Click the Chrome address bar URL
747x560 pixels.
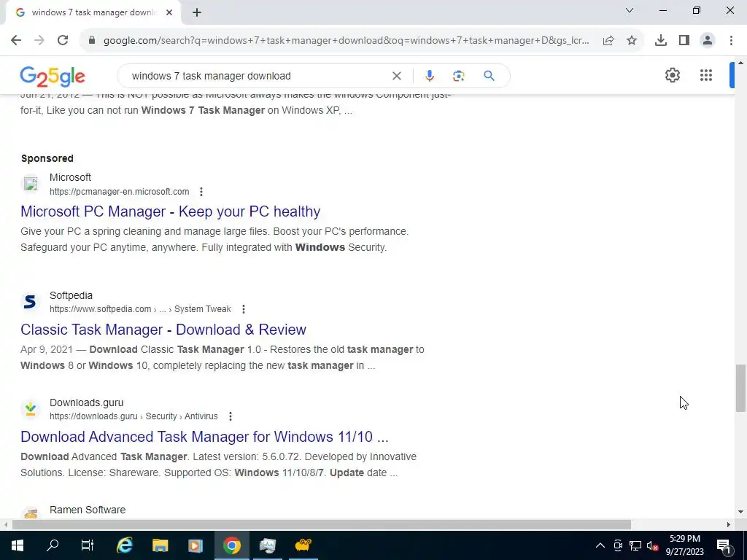(346, 41)
